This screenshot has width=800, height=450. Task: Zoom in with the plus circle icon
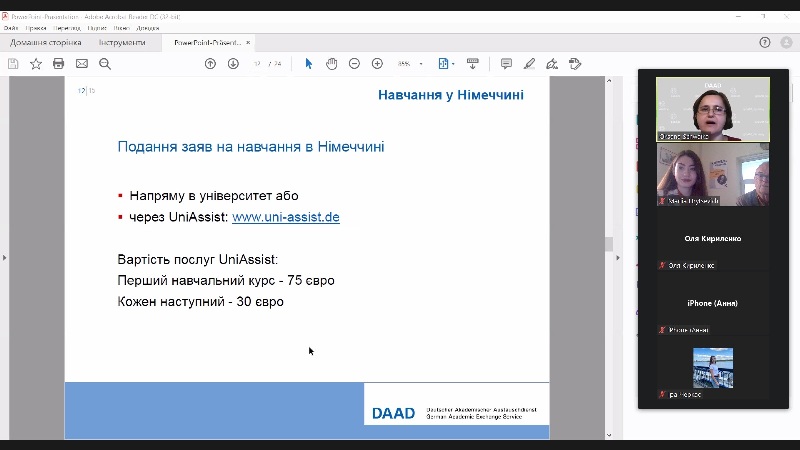click(377, 64)
